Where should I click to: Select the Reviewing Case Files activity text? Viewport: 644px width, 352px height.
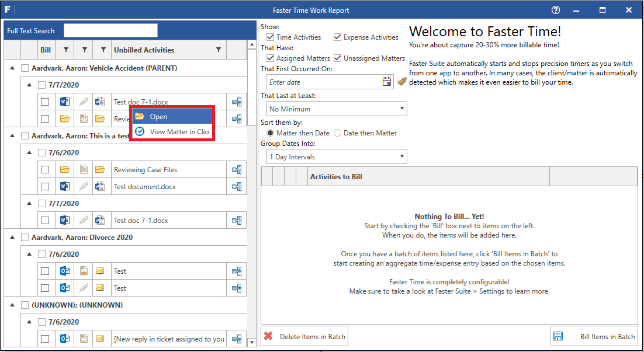(x=146, y=169)
